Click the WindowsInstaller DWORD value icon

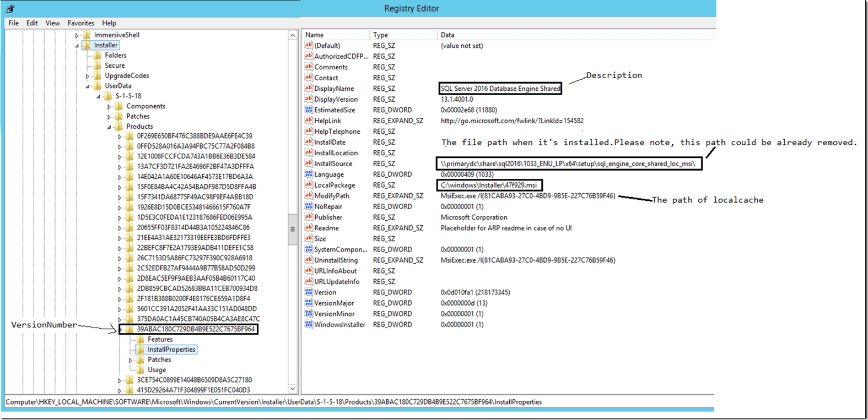309,325
